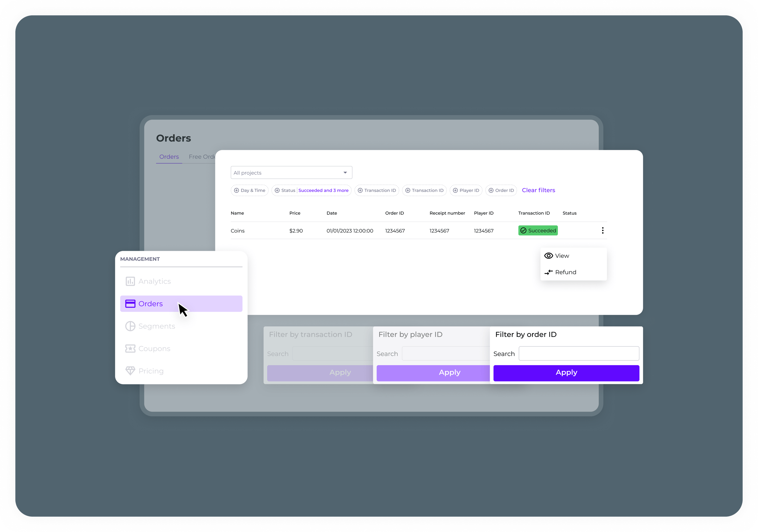This screenshot has height=532, width=758.
Task: Click the Player ID column header
Action: pos(484,213)
